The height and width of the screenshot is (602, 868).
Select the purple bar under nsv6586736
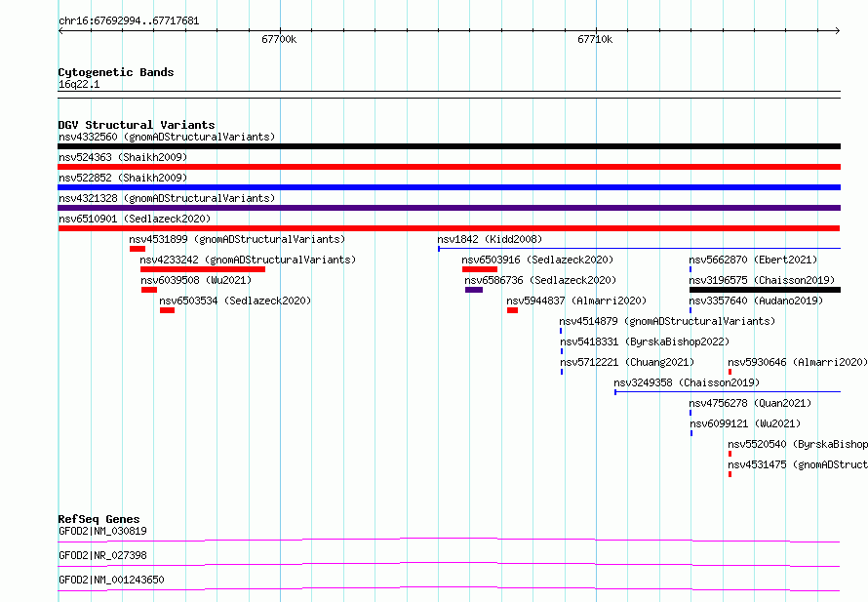click(474, 290)
